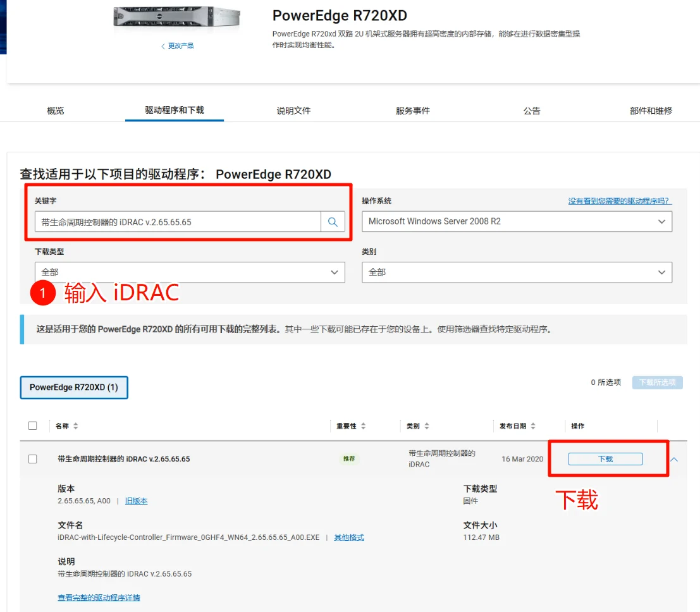The image size is (700, 612).
Task: Click the 固件 download type value
Action: click(x=470, y=501)
